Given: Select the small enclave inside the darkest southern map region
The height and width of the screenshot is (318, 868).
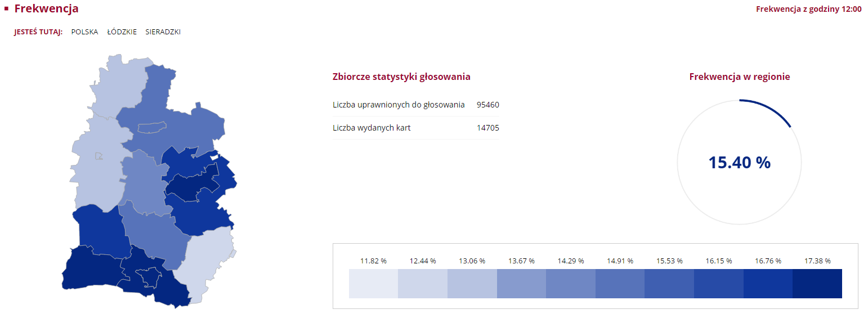Looking at the screenshot, I should (150, 277).
